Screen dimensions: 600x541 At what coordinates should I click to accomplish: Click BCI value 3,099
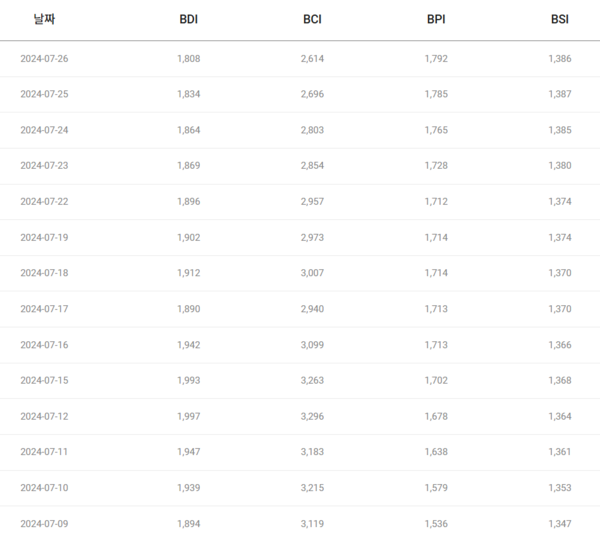(312, 345)
